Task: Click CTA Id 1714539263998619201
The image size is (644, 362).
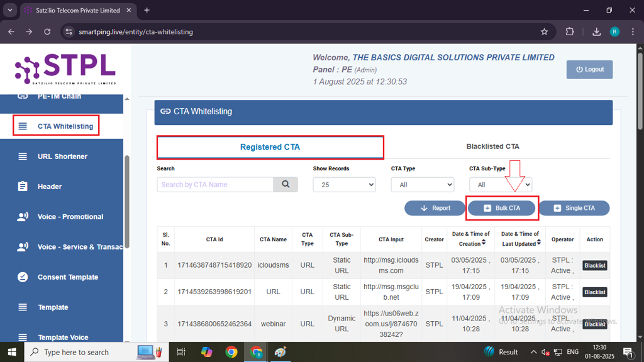Action: [x=214, y=292]
